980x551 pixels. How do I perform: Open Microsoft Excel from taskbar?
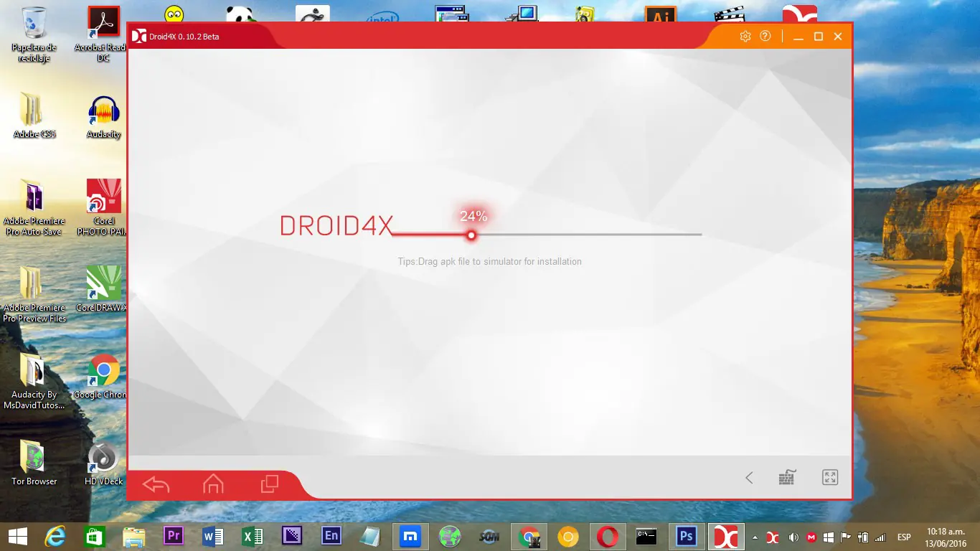(x=253, y=536)
